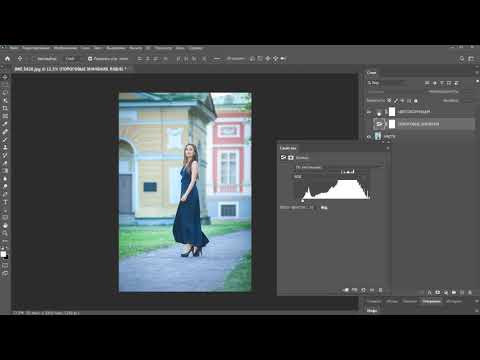Click the Move tool options icon beside Home

[x=20, y=59]
